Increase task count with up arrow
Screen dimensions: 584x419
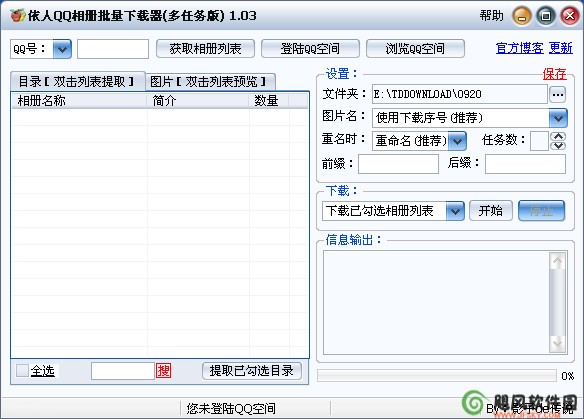click(x=558, y=136)
